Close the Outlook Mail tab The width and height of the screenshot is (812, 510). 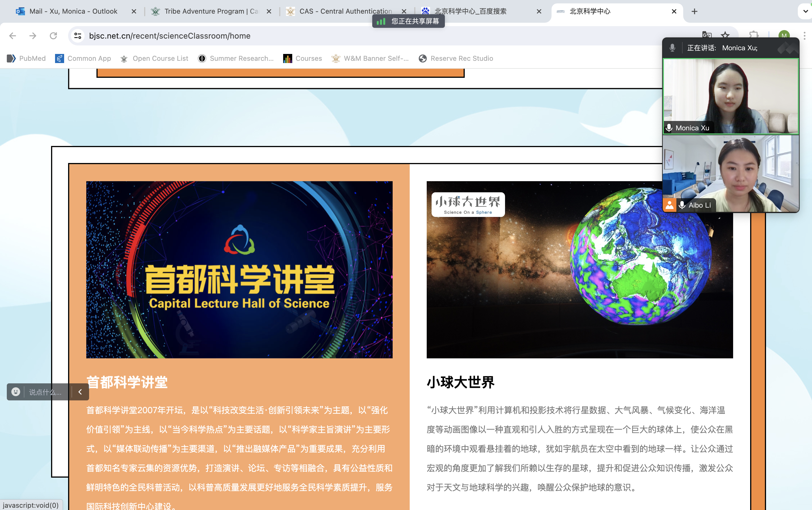pos(134,11)
